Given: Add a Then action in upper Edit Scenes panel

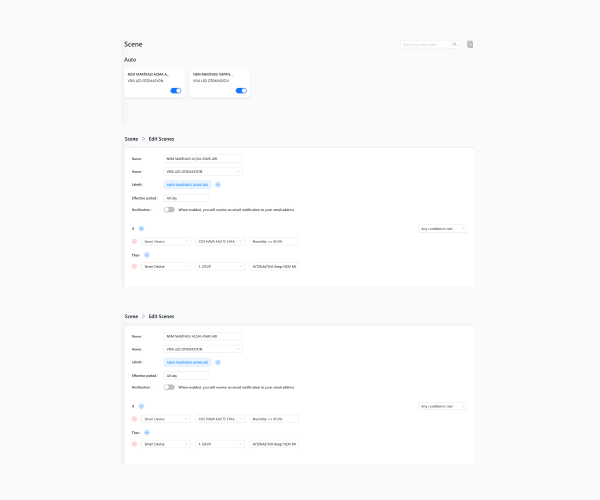Looking at the screenshot, I should point(147,255).
